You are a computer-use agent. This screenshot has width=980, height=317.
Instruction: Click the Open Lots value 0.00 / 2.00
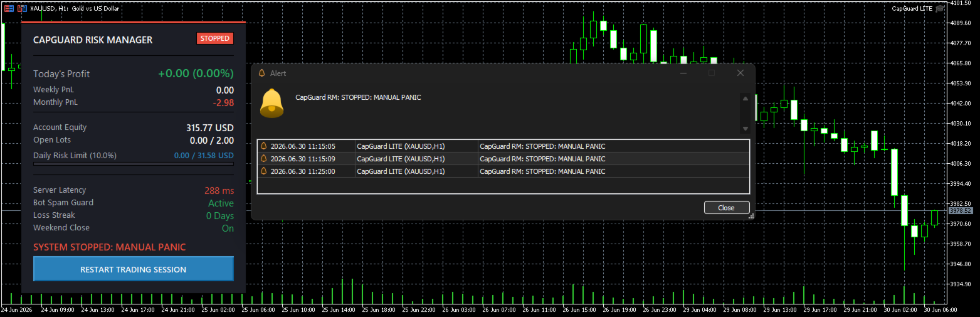(212, 141)
